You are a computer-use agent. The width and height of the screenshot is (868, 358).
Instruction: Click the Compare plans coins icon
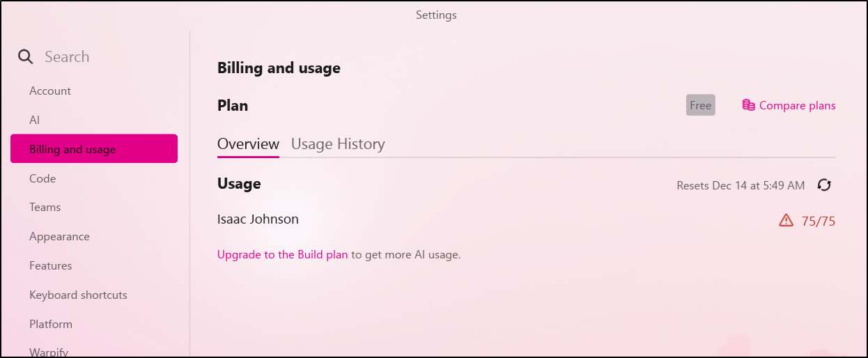[749, 106]
